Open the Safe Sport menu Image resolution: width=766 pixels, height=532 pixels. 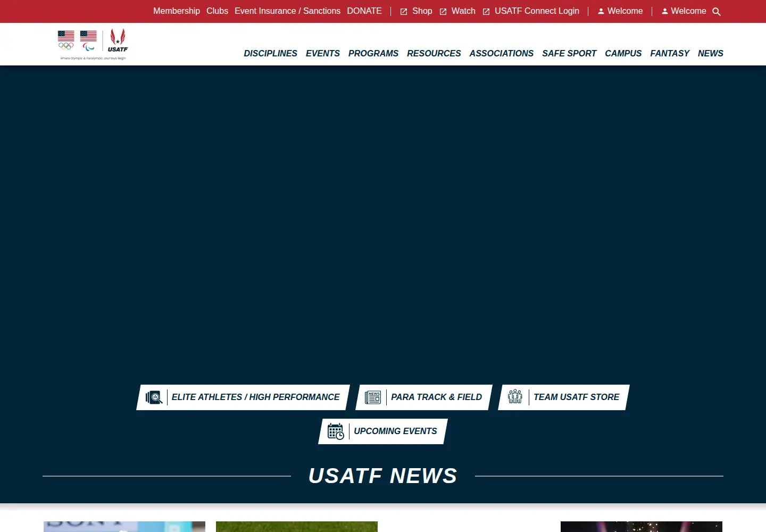click(x=569, y=53)
